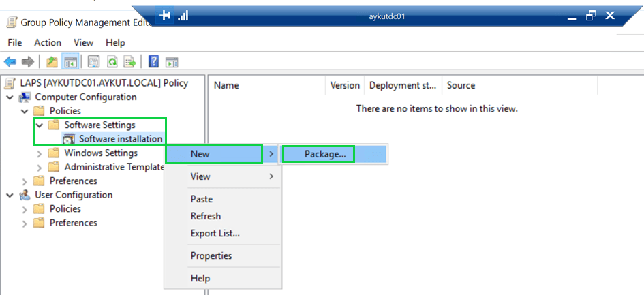Screen dimensions: 644x295
Task: Click the blue Help question mark icon
Action: (x=154, y=62)
